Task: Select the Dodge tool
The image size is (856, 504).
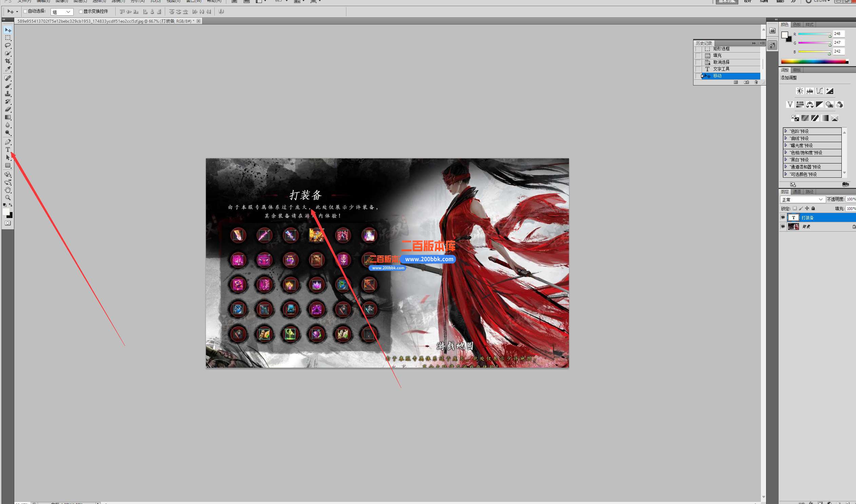Action: point(8,133)
